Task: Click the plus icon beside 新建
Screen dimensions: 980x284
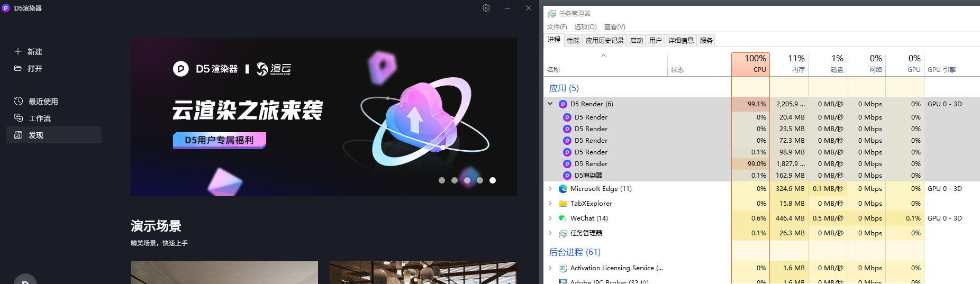Action: (x=18, y=51)
